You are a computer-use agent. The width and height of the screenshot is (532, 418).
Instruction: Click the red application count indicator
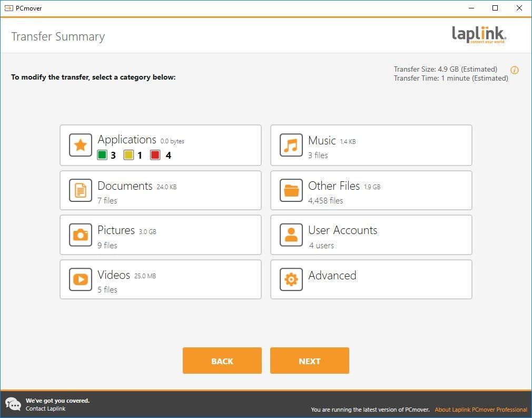click(155, 155)
